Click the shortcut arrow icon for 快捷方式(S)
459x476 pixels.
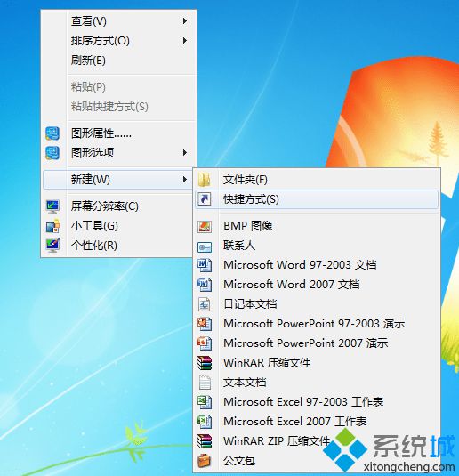coord(205,199)
